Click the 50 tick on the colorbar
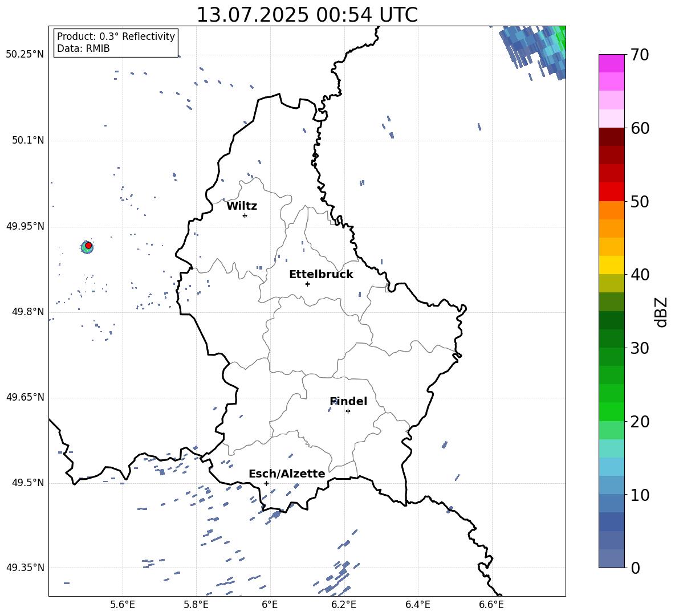The width and height of the screenshot is (675, 616). (640, 201)
